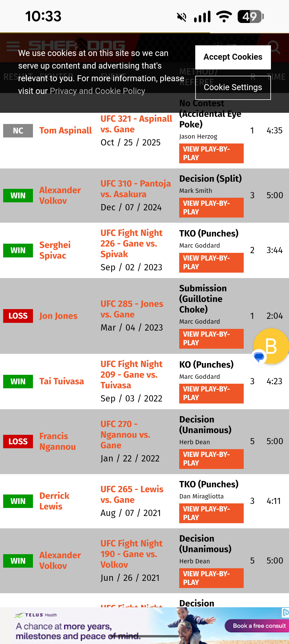
Task: Open Francis Ngannou fighter page
Action: (x=57, y=441)
